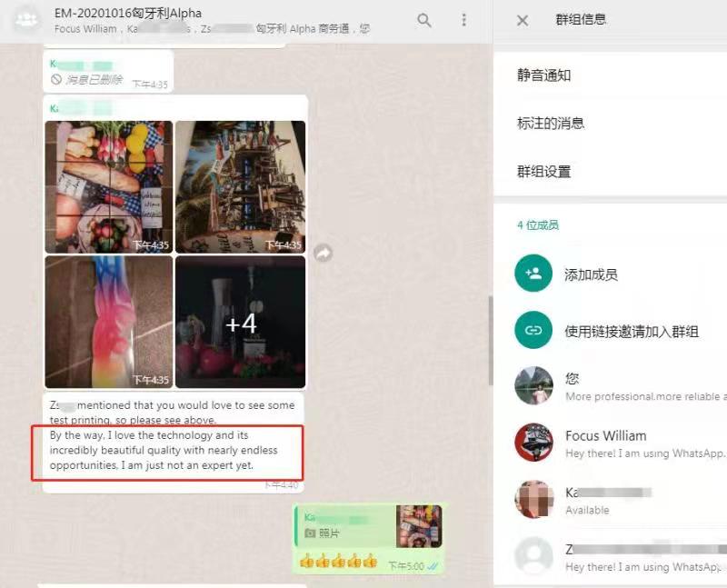Open the colorful gradient print photo
727x588 pixels.
[108, 323]
